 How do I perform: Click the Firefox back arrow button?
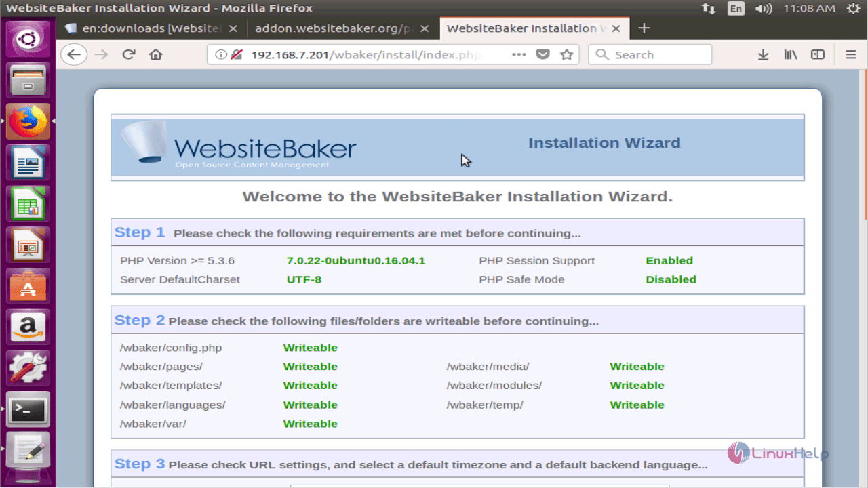click(x=74, y=55)
